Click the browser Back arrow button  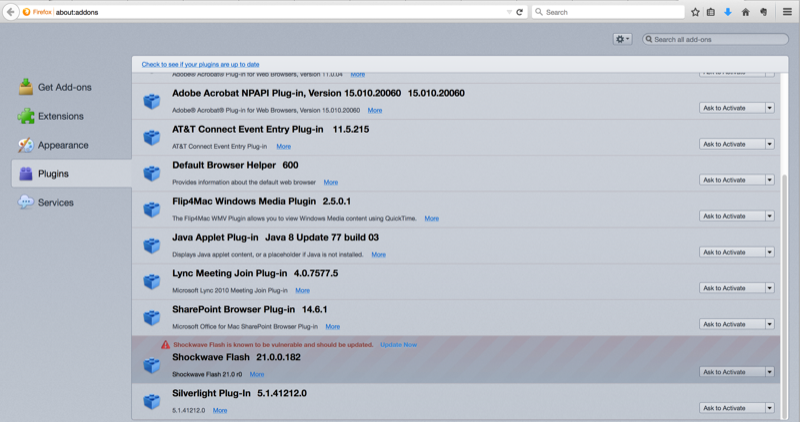click(10, 12)
